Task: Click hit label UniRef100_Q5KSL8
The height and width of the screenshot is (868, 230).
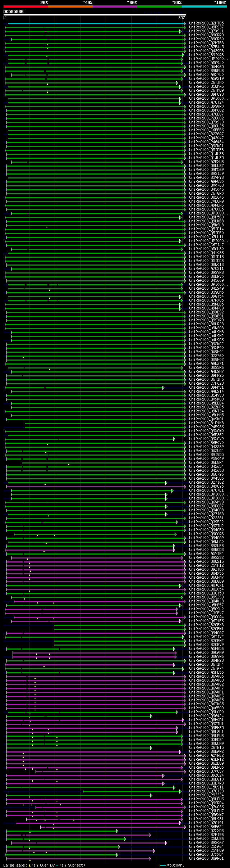Action: tap(206, 225)
